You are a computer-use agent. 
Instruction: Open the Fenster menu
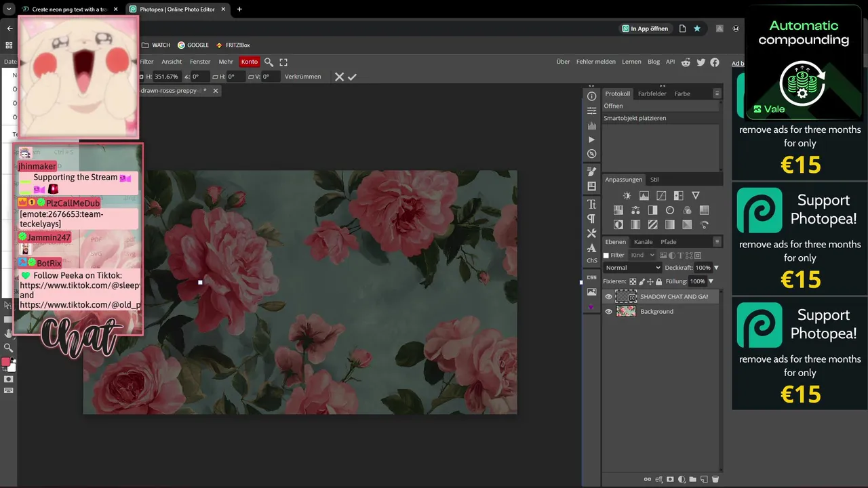tap(200, 62)
